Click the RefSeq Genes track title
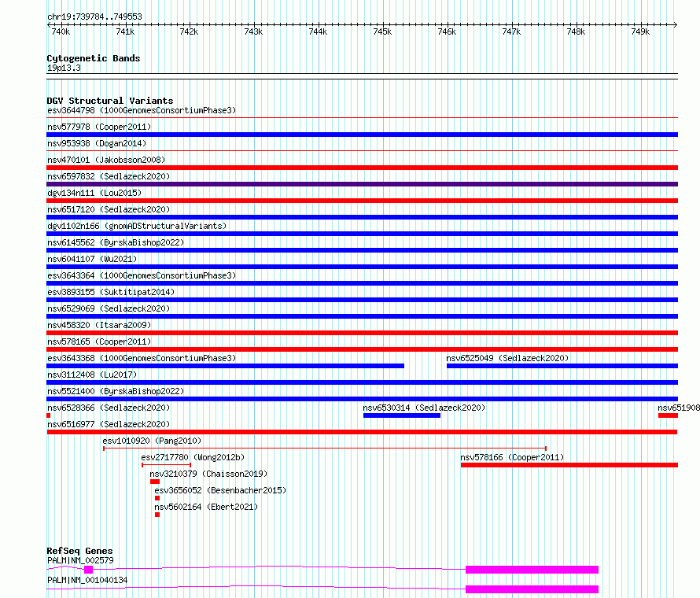This screenshot has height=598, width=700. pyautogui.click(x=80, y=551)
